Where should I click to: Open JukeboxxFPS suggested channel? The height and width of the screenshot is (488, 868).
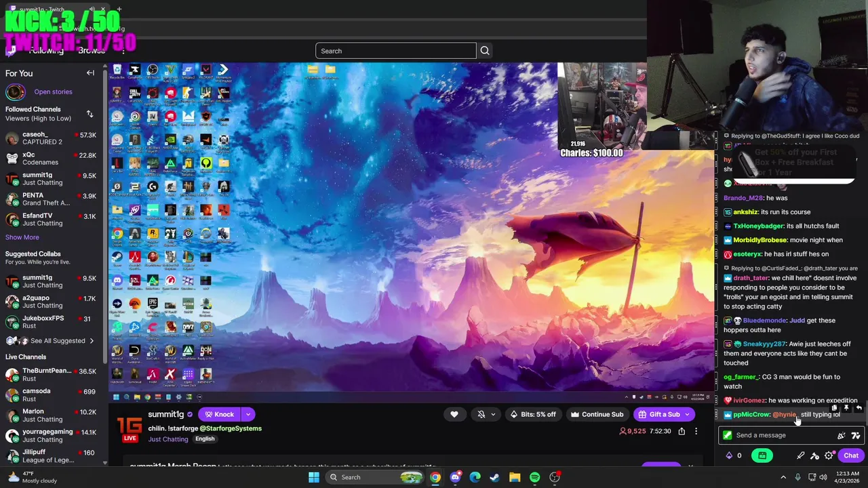(51, 322)
